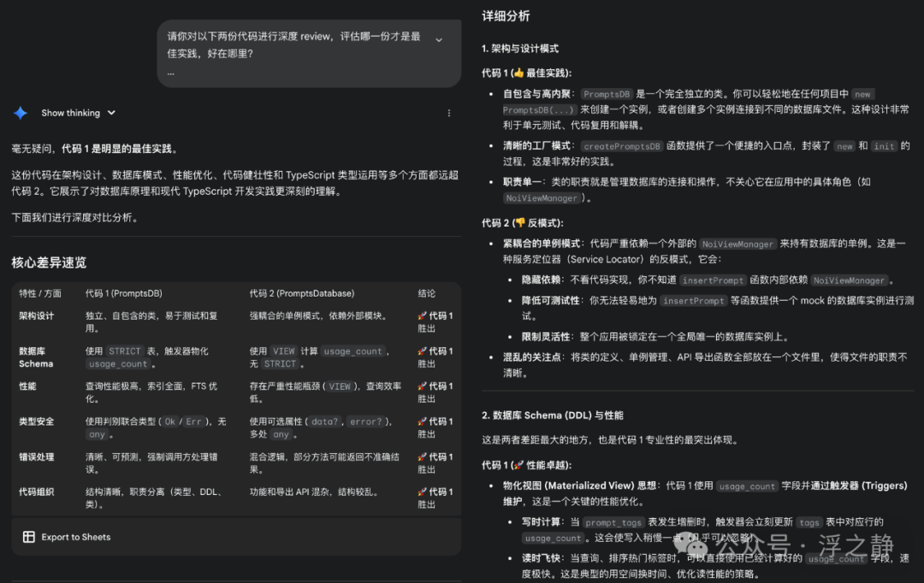Click the 性能 row label in the table
Image resolution: width=924 pixels, height=583 pixels.
(x=27, y=386)
